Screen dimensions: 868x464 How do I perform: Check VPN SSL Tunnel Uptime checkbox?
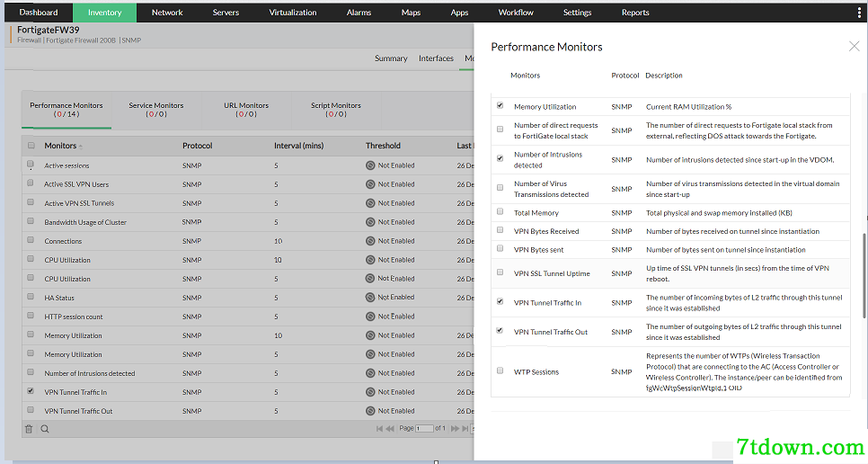pos(500,272)
